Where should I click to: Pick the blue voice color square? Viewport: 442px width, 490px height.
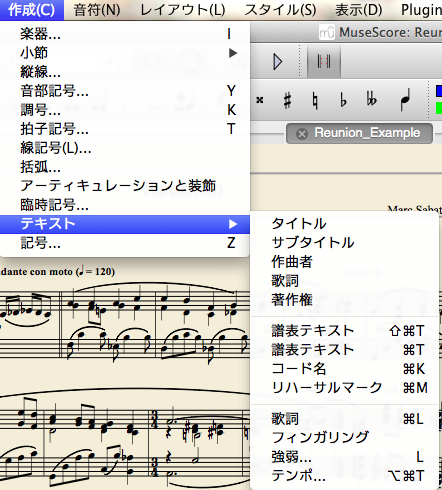tap(439, 91)
